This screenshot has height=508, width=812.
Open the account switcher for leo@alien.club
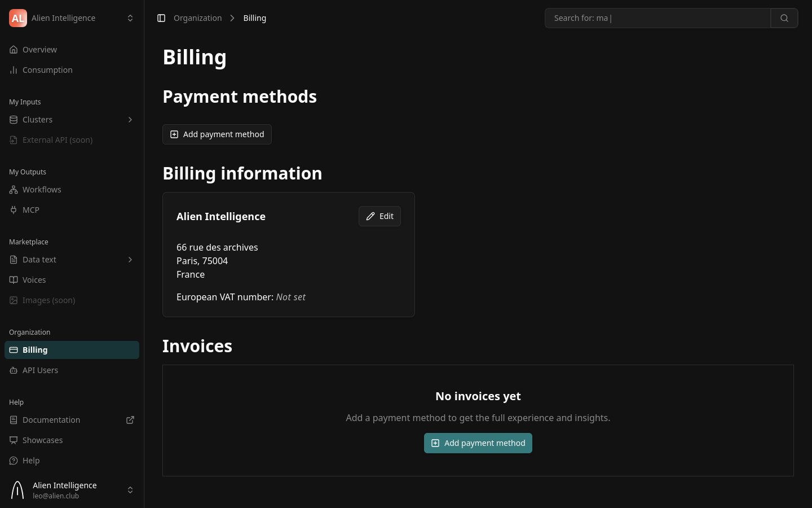point(130,490)
